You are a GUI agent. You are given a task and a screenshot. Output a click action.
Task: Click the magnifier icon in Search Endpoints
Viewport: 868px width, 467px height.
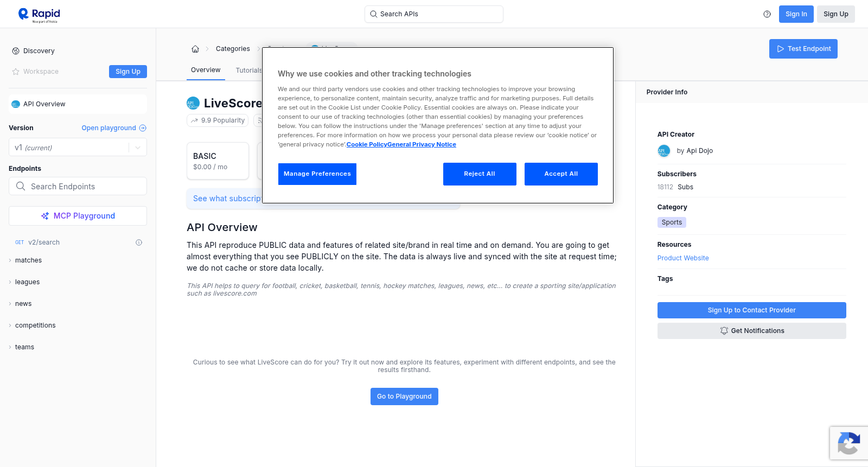point(21,186)
